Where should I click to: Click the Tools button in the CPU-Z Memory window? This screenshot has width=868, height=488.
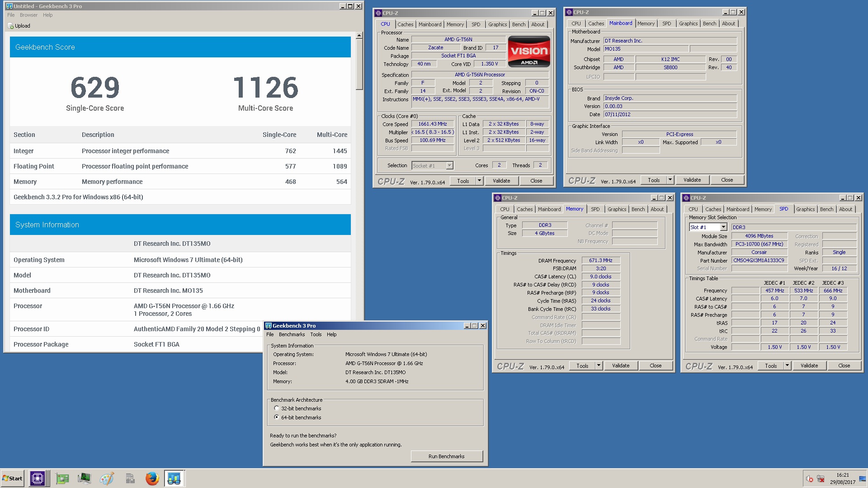pyautogui.click(x=582, y=366)
